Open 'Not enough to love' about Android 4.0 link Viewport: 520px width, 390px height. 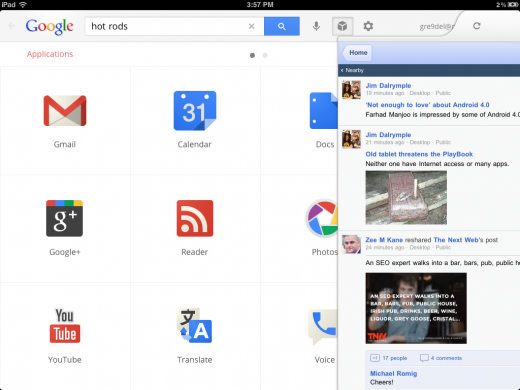tap(427, 105)
